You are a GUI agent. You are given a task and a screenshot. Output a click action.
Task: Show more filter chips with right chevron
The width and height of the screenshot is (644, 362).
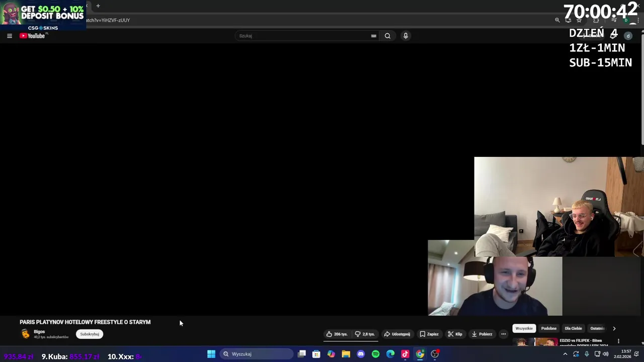click(614, 328)
